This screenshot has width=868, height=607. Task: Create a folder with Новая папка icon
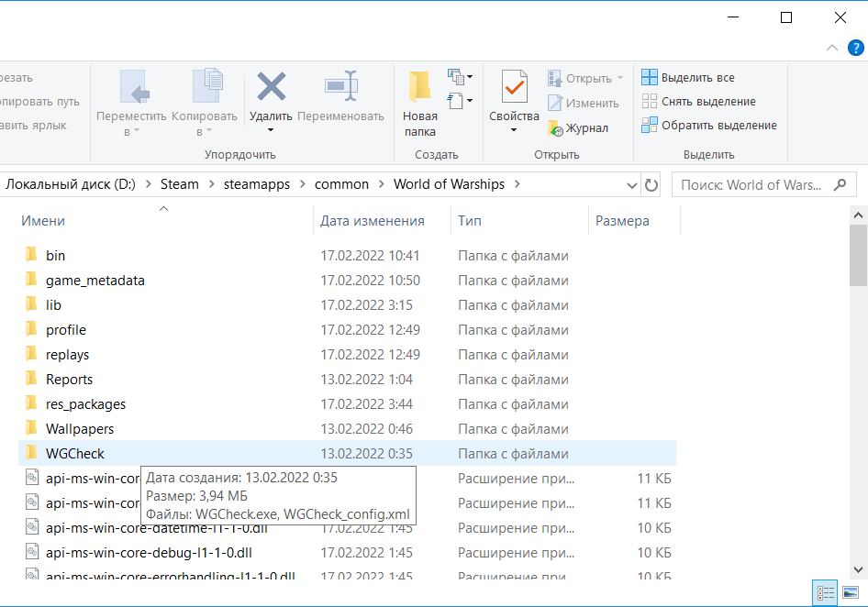tap(419, 87)
